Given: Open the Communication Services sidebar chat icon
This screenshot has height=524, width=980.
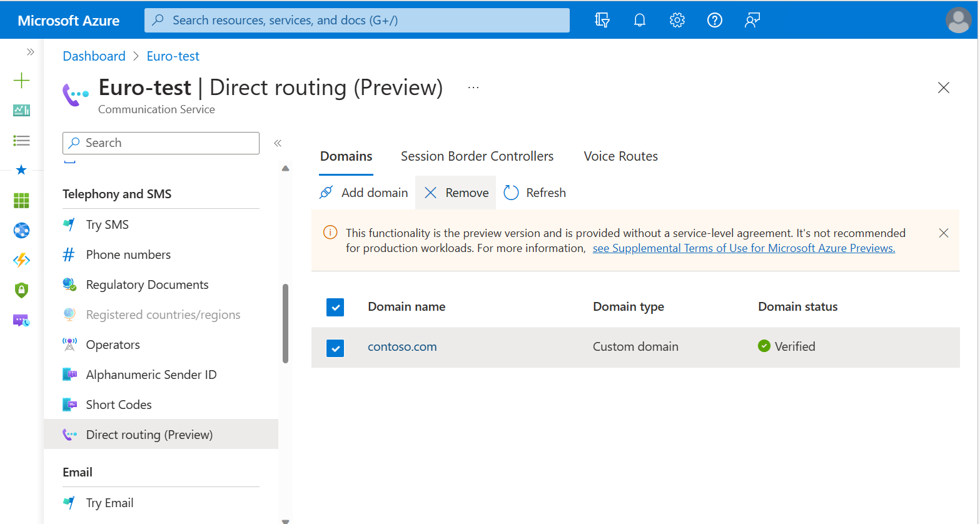Looking at the screenshot, I should point(21,320).
